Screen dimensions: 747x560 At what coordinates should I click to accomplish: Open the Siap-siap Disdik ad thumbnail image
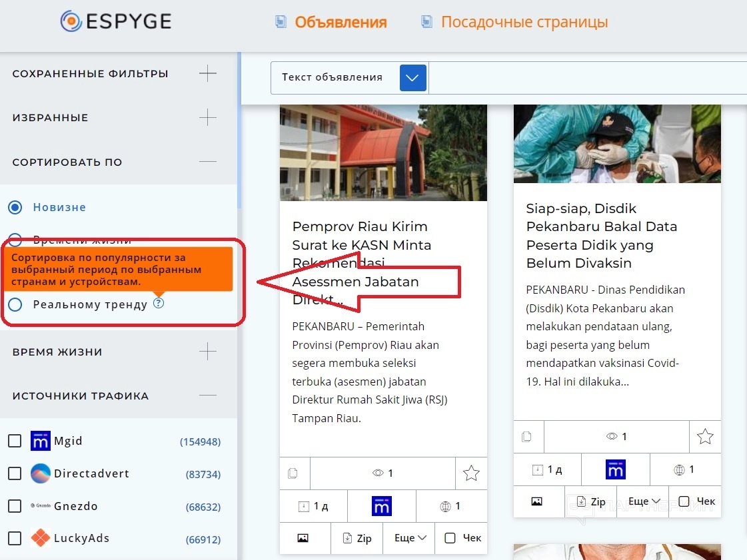pos(617,144)
